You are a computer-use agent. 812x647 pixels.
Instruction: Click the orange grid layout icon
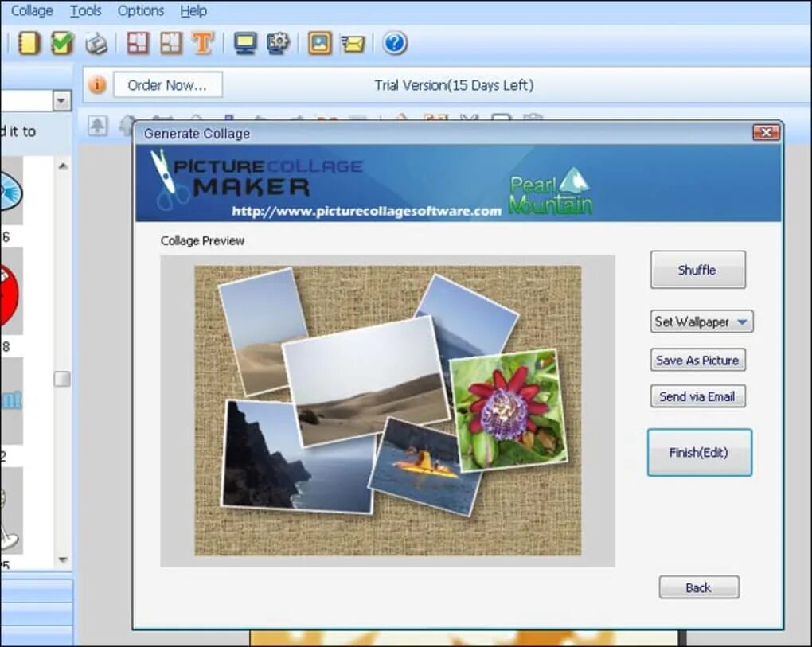coord(171,43)
